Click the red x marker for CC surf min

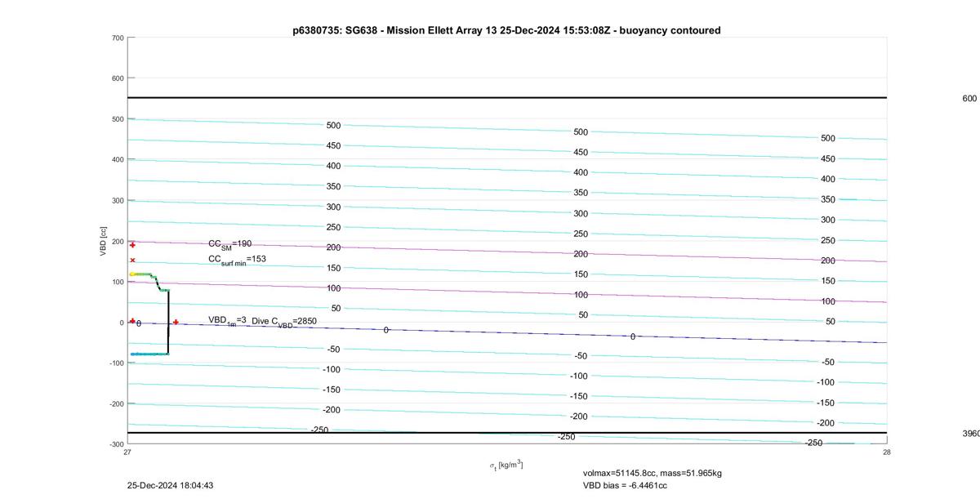point(132,261)
